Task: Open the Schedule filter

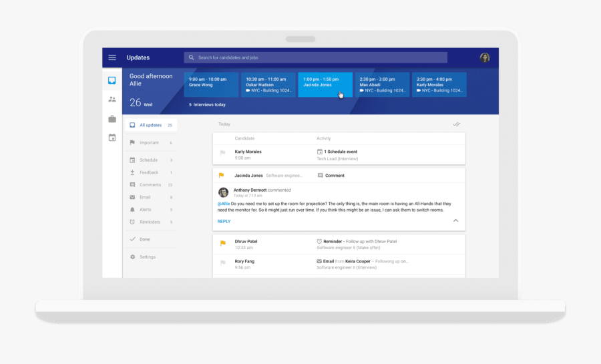Action: click(151, 160)
